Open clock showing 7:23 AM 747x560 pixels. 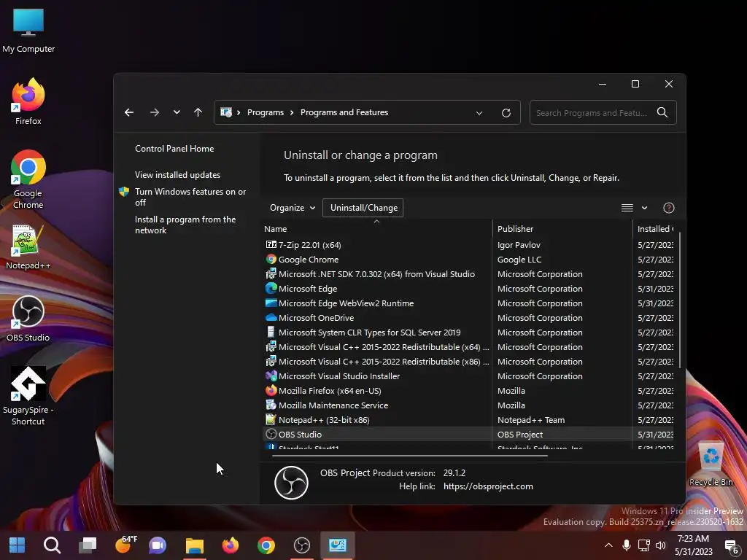click(x=693, y=545)
